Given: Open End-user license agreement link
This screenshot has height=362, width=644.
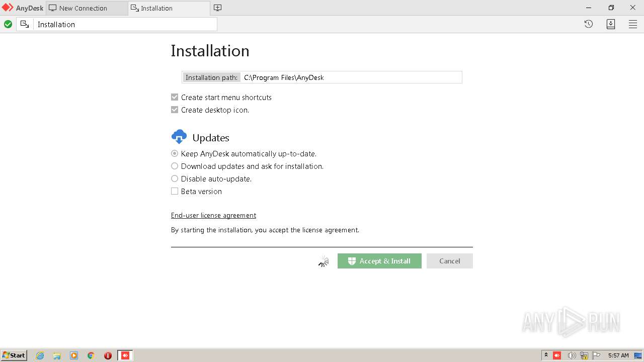Looking at the screenshot, I should tap(213, 215).
